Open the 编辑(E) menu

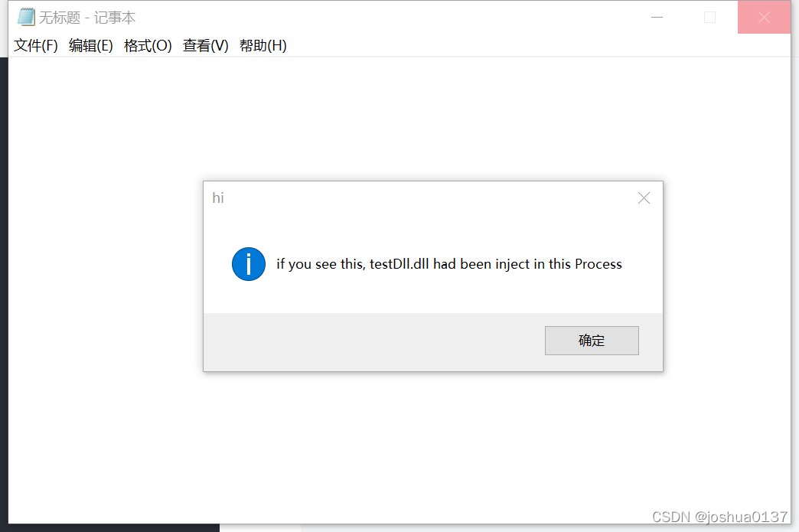click(x=91, y=45)
